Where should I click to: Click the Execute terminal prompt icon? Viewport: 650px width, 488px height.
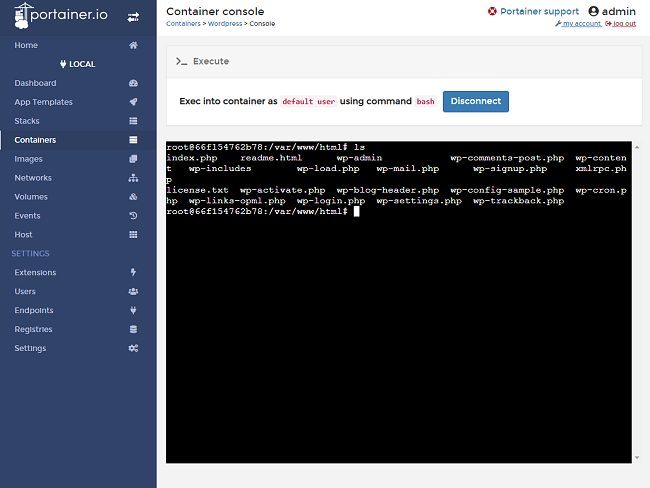tap(181, 61)
